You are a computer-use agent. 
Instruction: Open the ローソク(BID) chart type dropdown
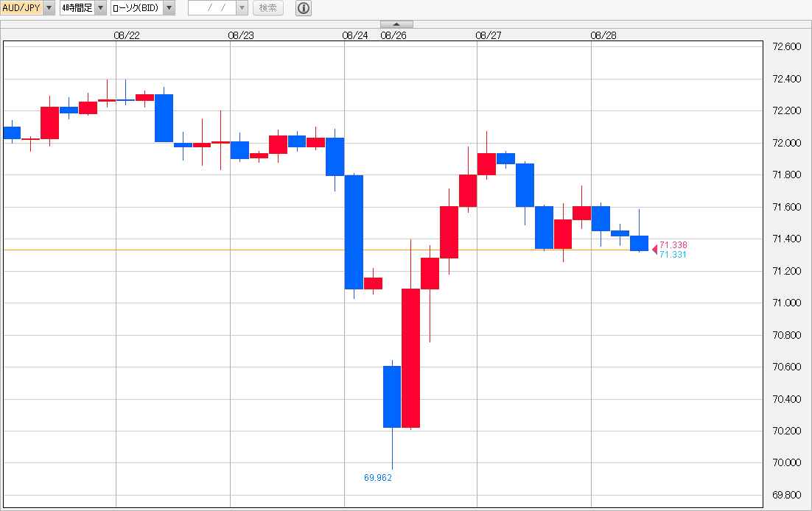click(x=169, y=8)
